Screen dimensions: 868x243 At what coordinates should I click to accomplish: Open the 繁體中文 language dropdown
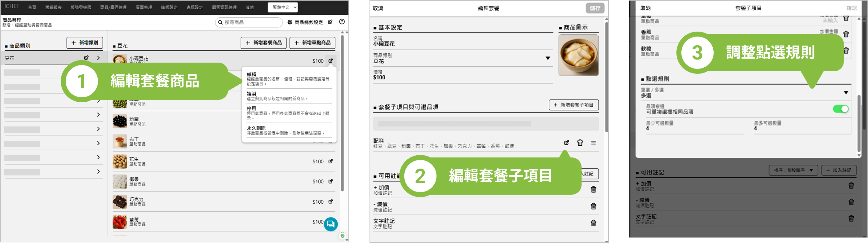coord(283,7)
